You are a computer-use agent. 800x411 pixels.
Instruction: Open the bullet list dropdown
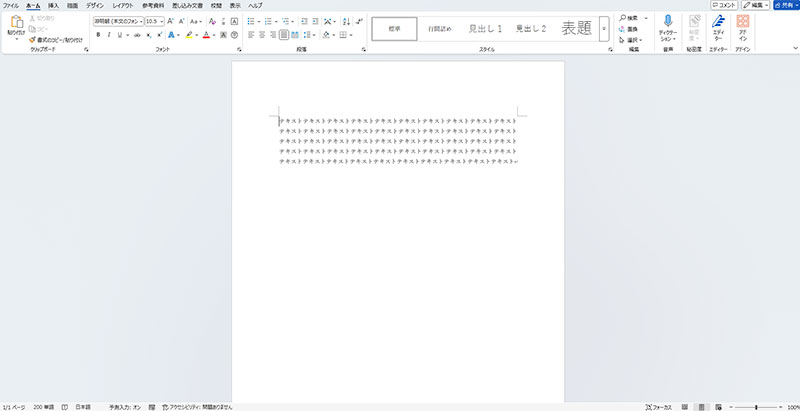tap(259, 21)
